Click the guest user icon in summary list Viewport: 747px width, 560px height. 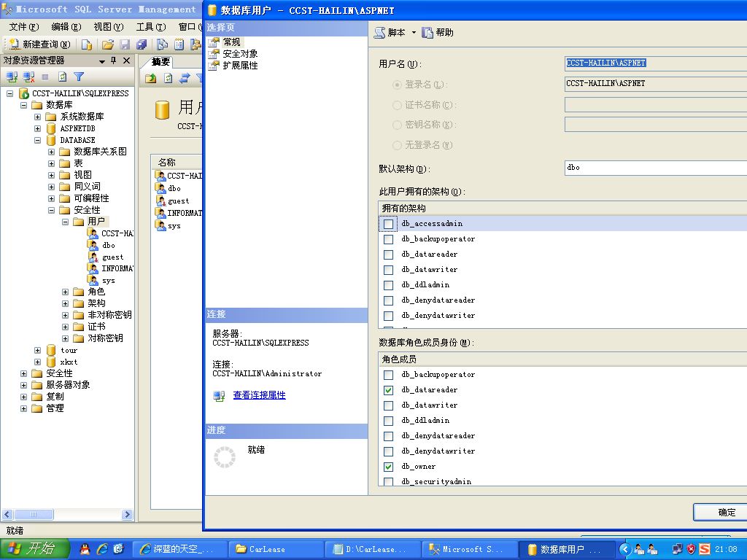coord(161,201)
